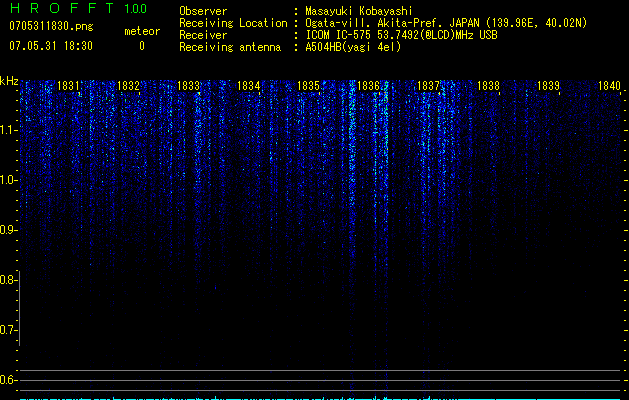
Task: Click the 1831 time marker
Action: [68, 86]
